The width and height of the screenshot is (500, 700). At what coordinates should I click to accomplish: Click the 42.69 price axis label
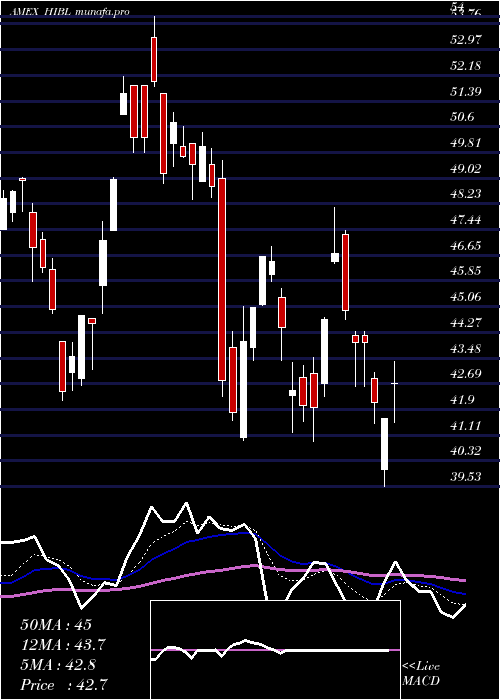point(466,374)
